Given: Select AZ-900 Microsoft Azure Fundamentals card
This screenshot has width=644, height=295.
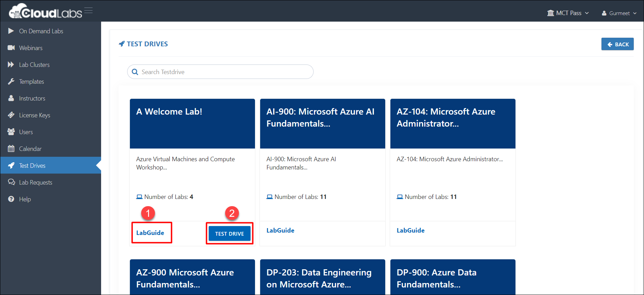Looking at the screenshot, I should (x=192, y=277).
